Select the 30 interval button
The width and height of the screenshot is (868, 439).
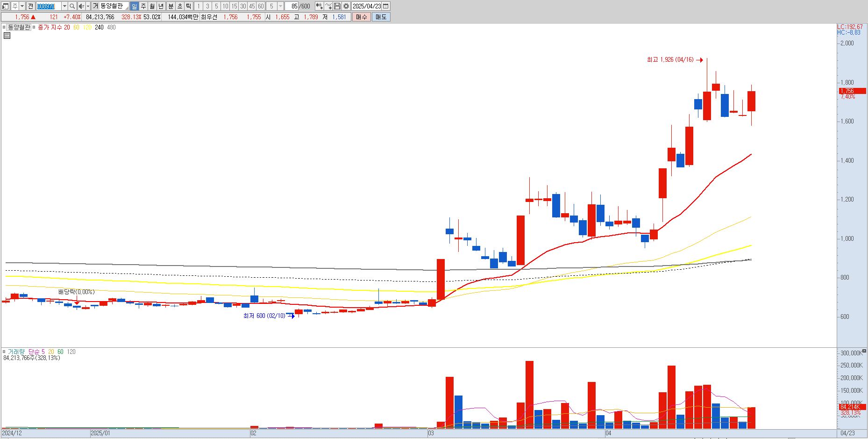[243, 6]
